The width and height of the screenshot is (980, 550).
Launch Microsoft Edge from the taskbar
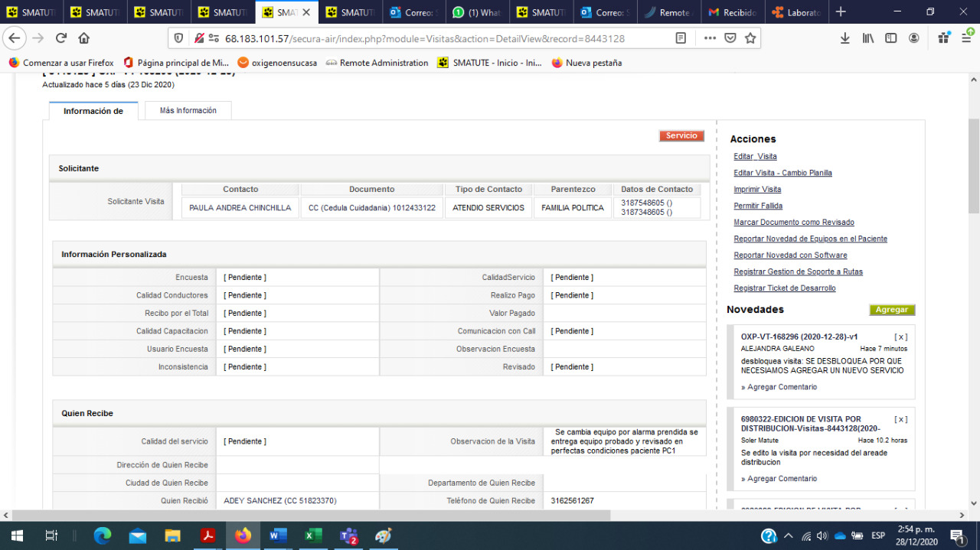pos(103,535)
